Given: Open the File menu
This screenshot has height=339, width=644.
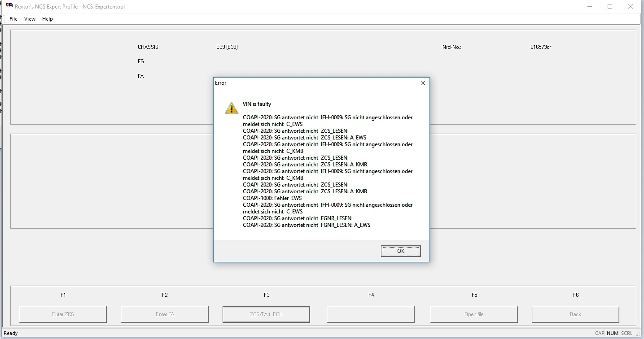Looking at the screenshot, I should tap(13, 19).
